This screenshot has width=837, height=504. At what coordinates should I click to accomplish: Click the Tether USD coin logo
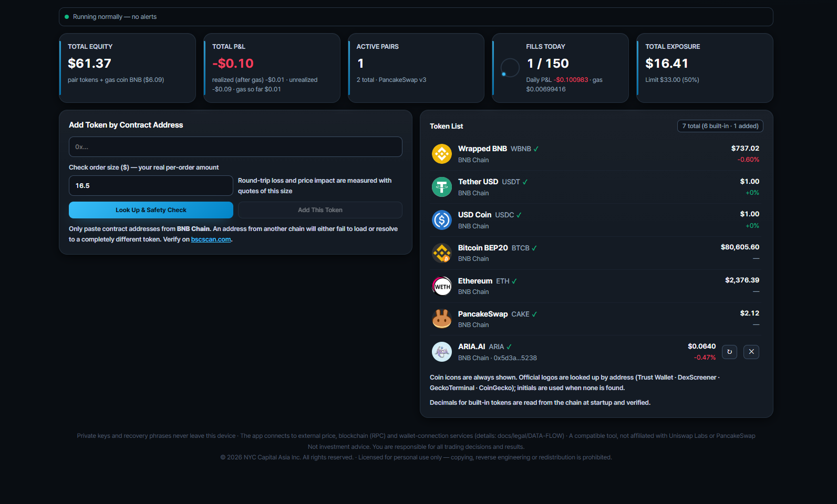pos(442,187)
